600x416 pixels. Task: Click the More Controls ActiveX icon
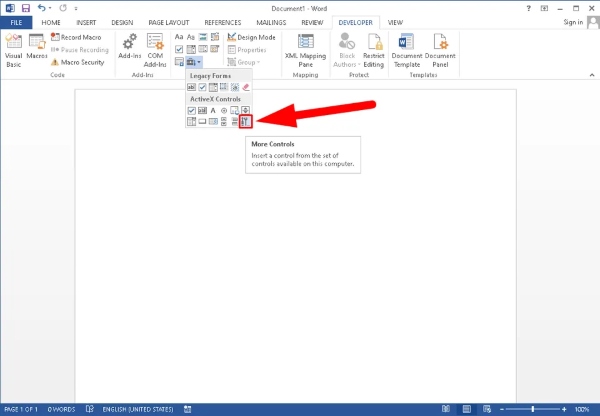245,121
